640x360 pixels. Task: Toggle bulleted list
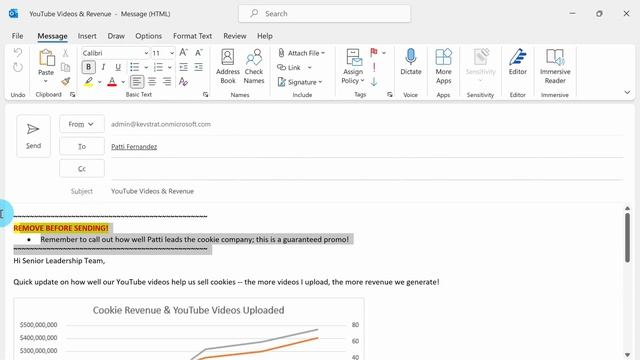(x=134, y=67)
